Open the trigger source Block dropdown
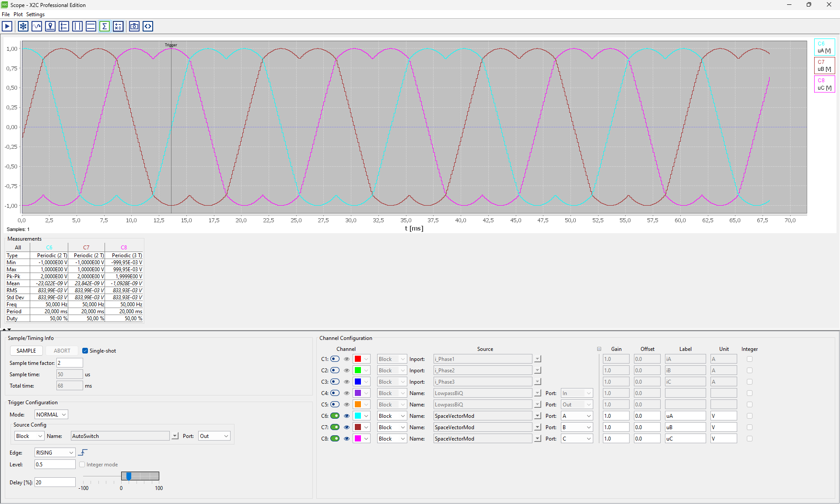Screen dimensions: 840x504 (x=29, y=436)
